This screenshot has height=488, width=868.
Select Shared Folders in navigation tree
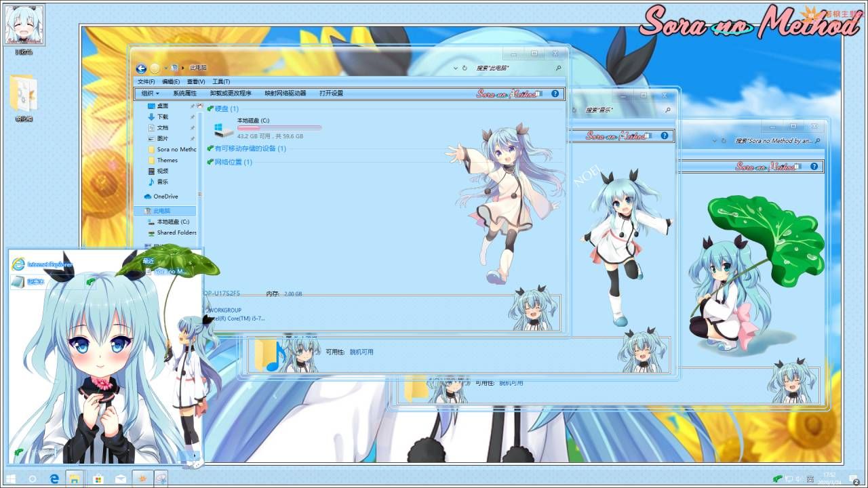click(172, 232)
